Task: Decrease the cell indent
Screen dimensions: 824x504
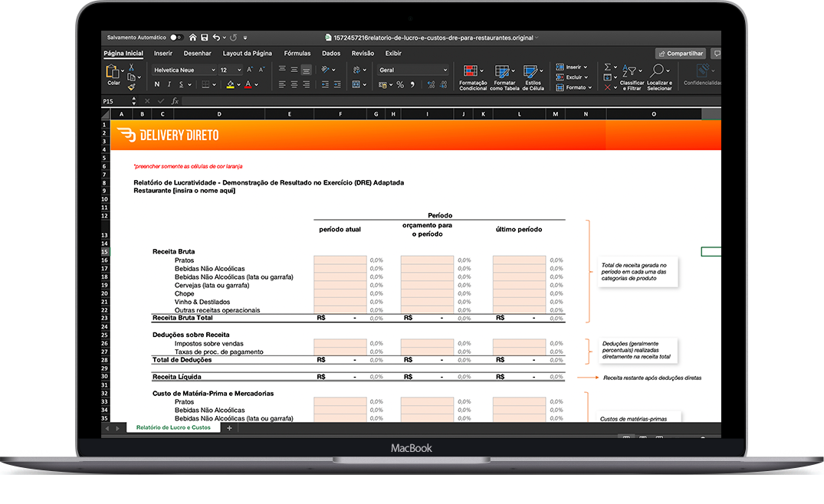Action: coord(325,84)
